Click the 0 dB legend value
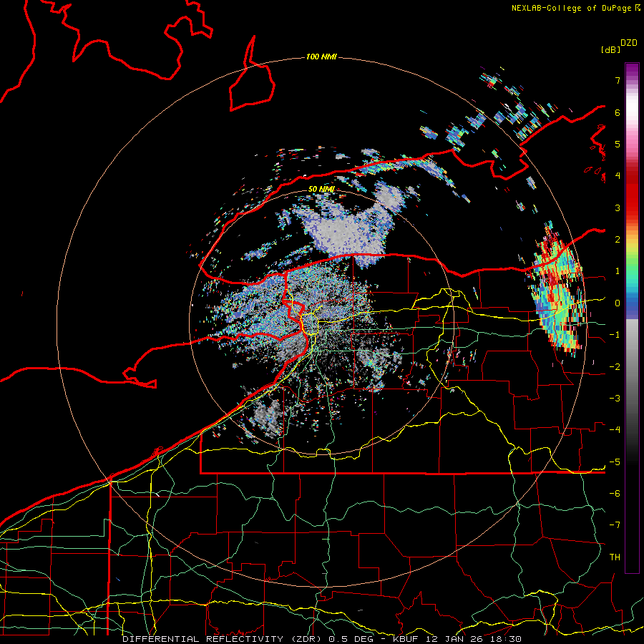Viewport: 644px width, 644px height. 618,303
